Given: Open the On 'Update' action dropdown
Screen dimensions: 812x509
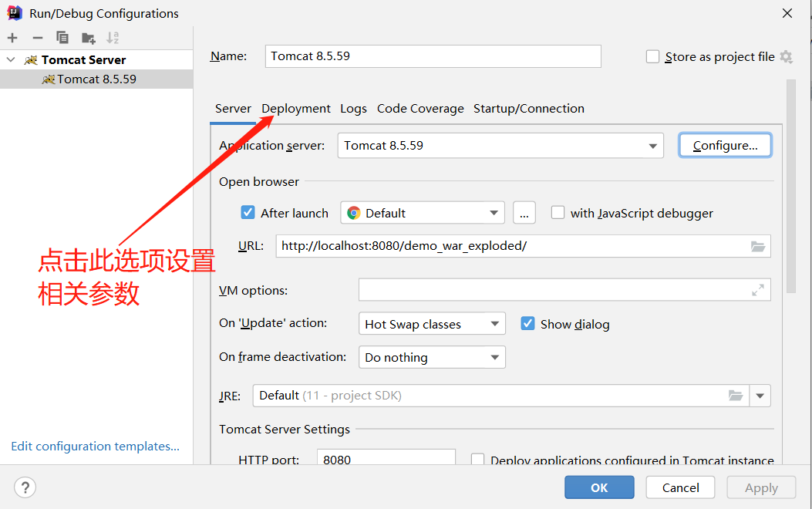Looking at the screenshot, I should click(x=494, y=324).
